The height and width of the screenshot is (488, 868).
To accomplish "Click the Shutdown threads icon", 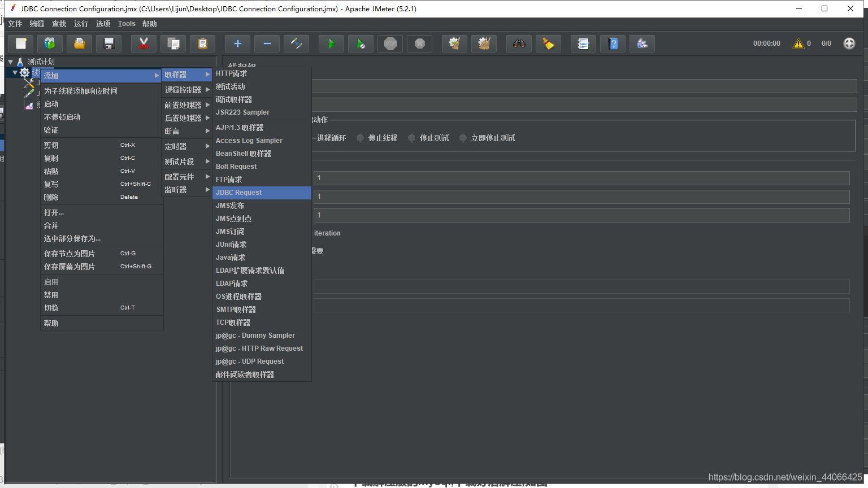I will point(419,43).
